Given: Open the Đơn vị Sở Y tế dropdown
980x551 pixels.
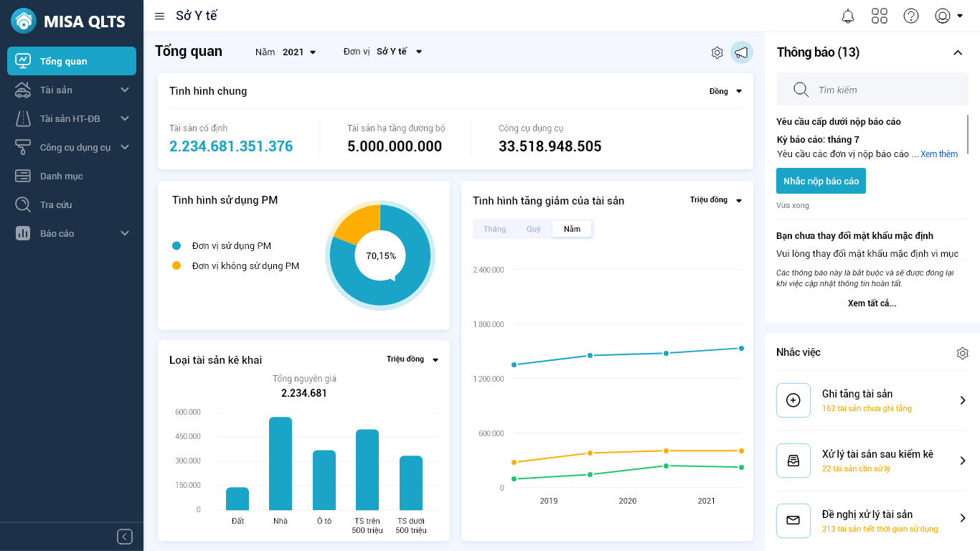Looking at the screenshot, I should [398, 52].
